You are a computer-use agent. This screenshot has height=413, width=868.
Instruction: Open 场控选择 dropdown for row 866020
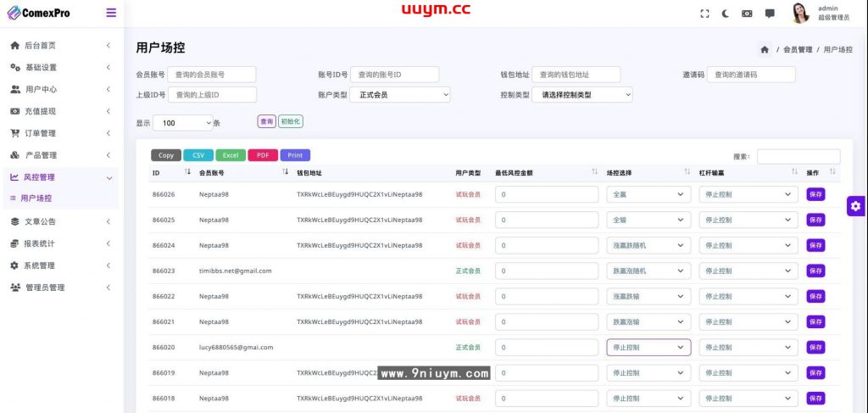click(x=648, y=347)
